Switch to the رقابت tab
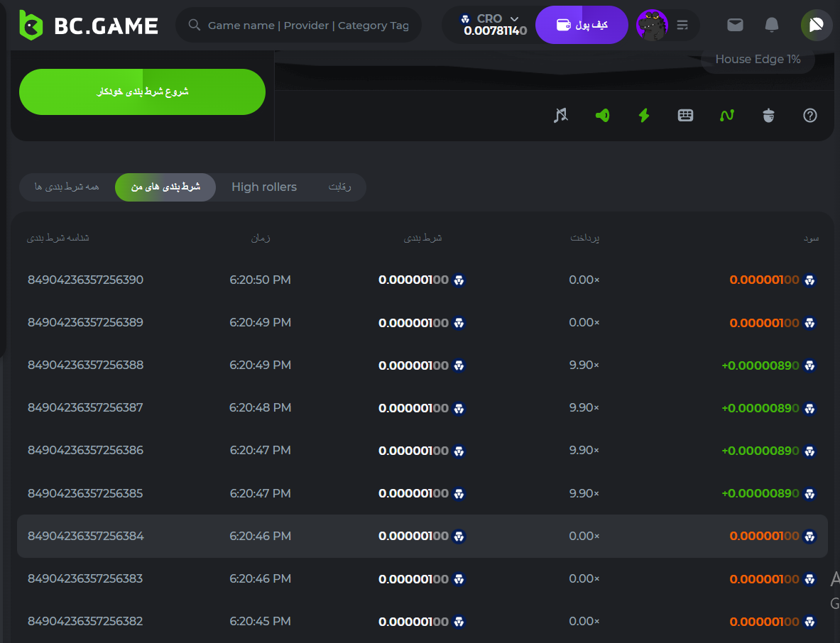Image resolution: width=840 pixels, height=643 pixels. pos(339,187)
